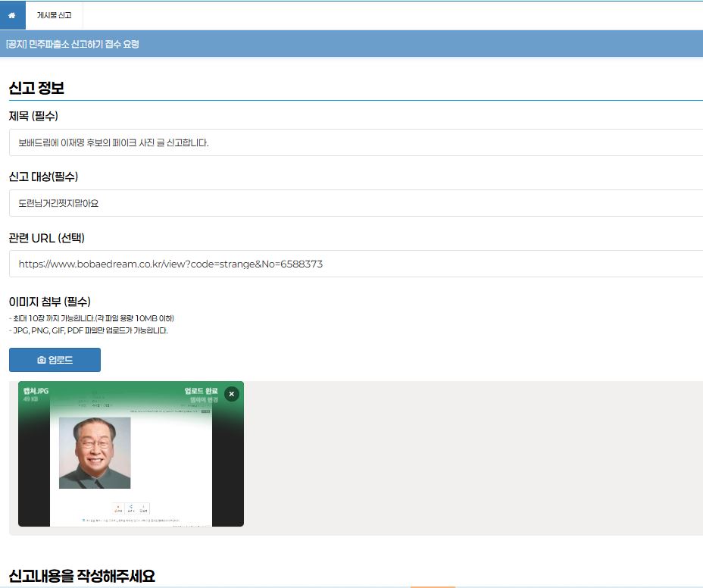Click the 썸네일 변경 text on the preview

203,400
